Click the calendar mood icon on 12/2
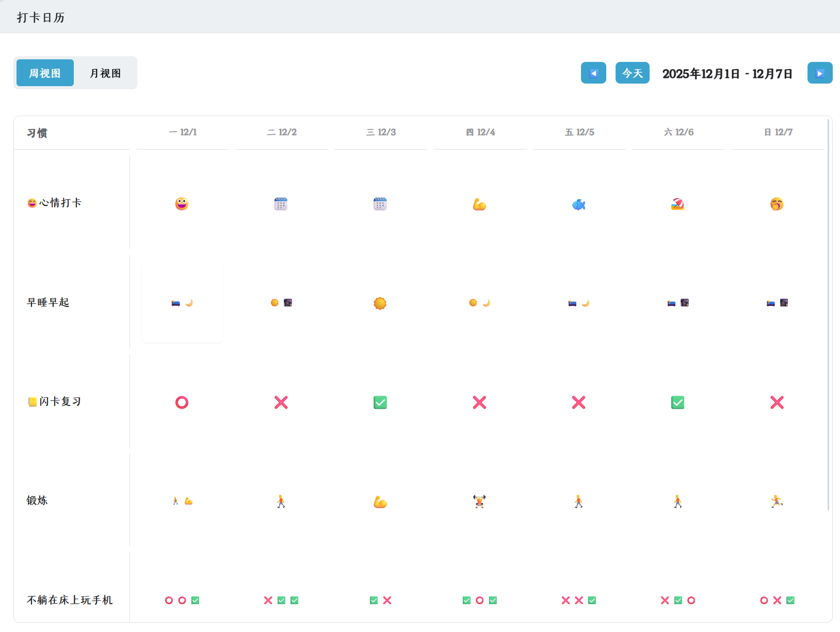Viewport: 840px width, 632px height. point(281,204)
